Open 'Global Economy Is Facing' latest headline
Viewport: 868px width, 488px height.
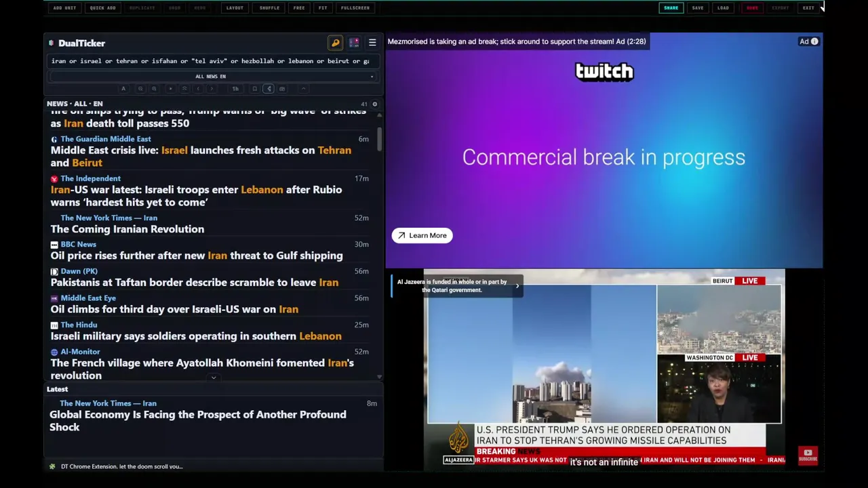pos(198,421)
